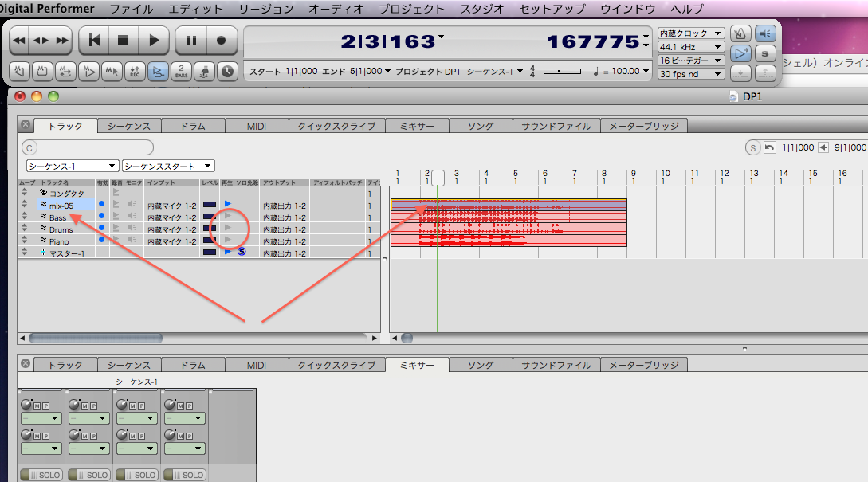The height and width of the screenshot is (482, 868).
Task: Open the リージョン menu
Action: (x=266, y=9)
